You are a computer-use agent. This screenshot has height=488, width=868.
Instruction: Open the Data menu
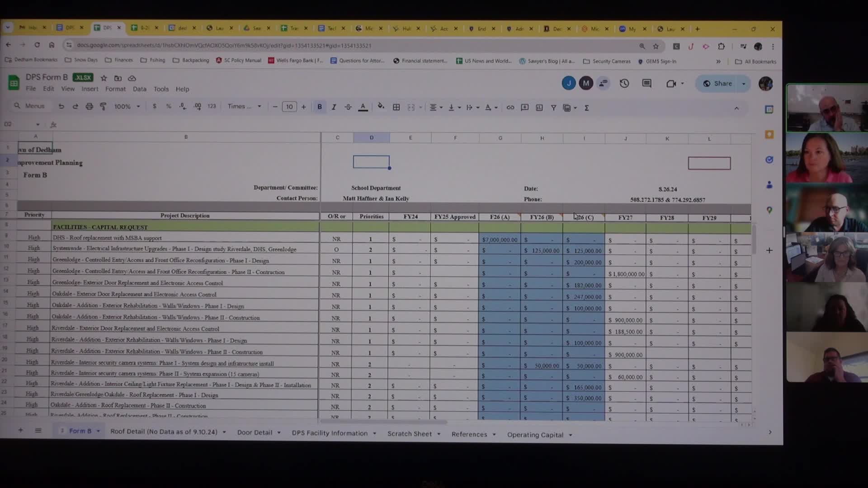point(139,89)
